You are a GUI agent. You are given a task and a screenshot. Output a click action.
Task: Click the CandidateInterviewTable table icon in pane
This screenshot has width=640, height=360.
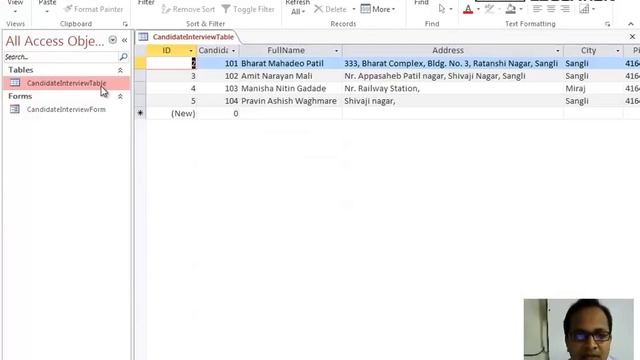(15, 83)
